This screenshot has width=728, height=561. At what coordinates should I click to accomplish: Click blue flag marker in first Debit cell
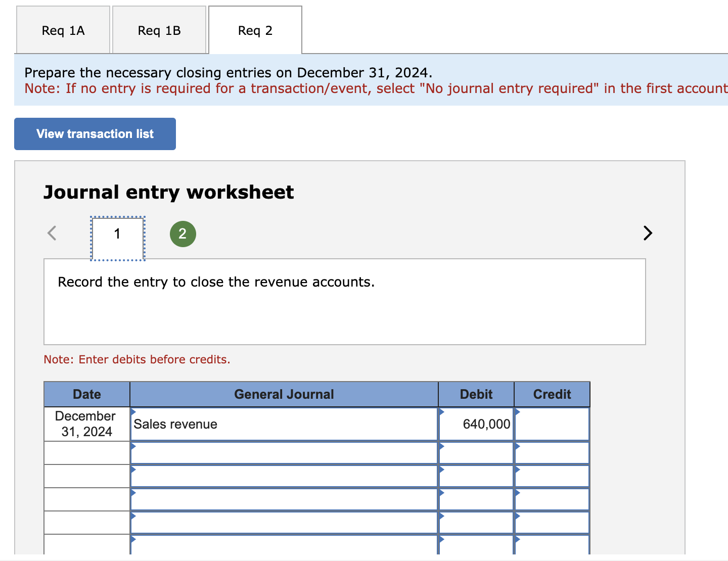pos(441,411)
